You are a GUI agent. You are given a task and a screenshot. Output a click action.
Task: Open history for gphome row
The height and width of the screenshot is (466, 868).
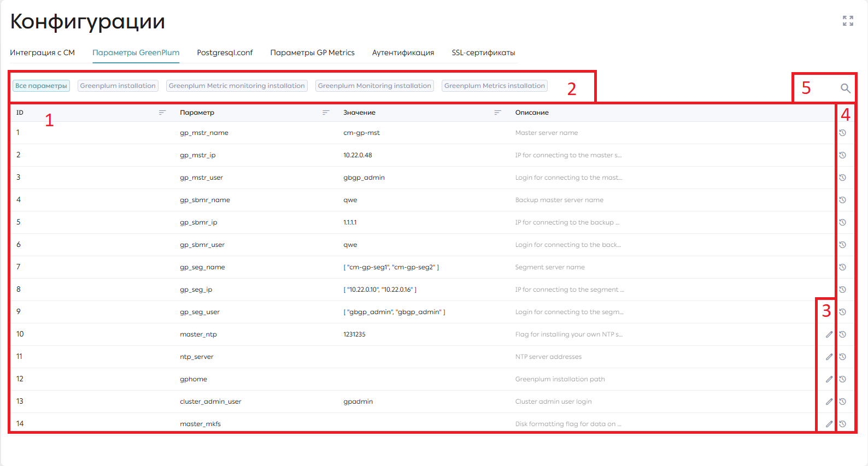click(843, 379)
